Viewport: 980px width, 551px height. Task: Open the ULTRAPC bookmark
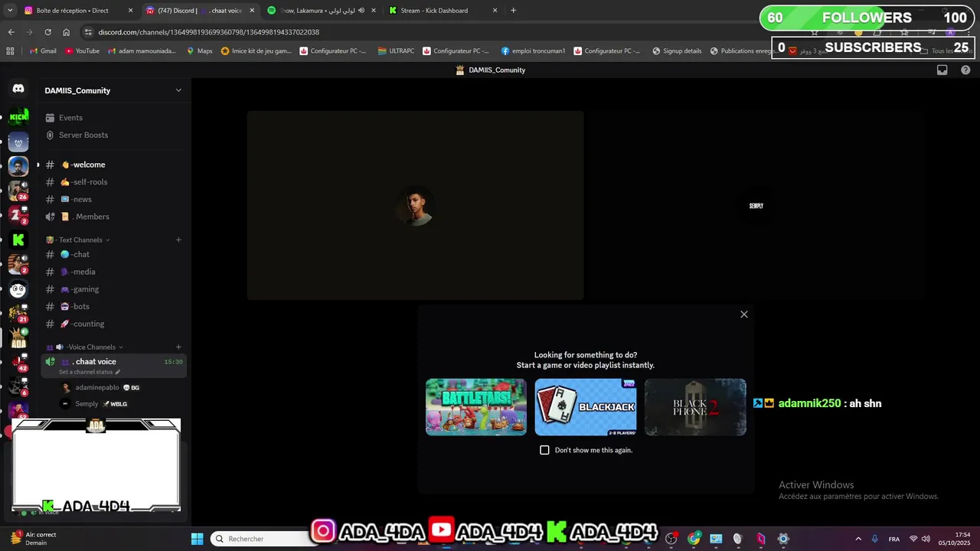pyautogui.click(x=396, y=51)
